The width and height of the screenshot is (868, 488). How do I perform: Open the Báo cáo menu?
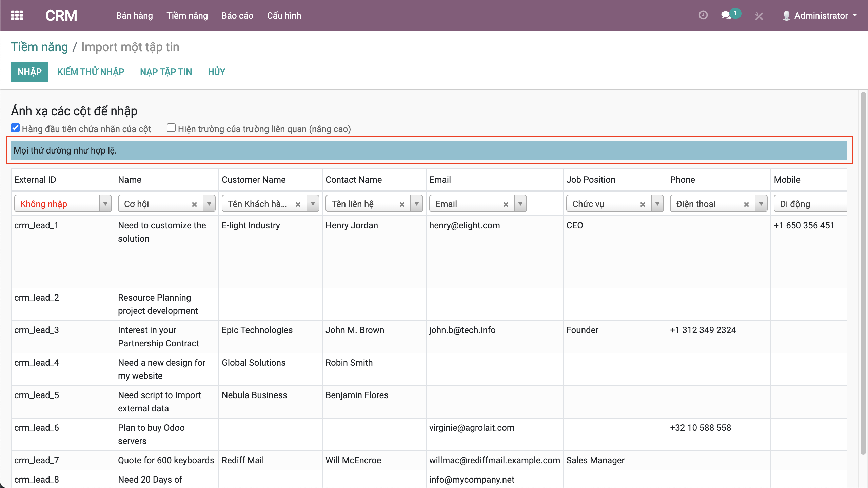tap(237, 16)
